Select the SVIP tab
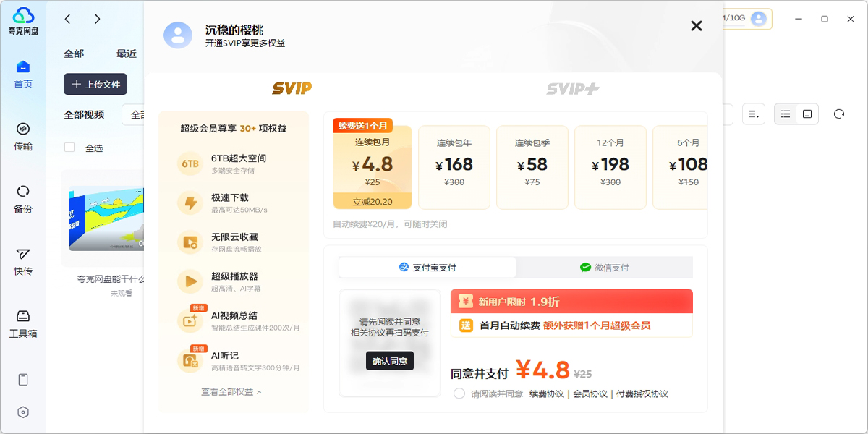Viewport: 868px width, 434px height. tap(292, 88)
